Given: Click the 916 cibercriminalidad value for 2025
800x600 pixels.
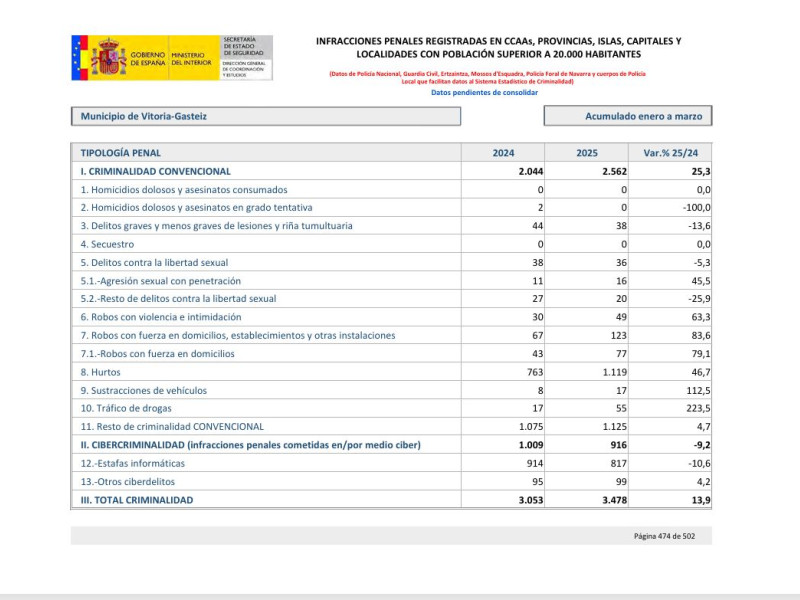Looking at the screenshot, I should click(x=618, y=445).
